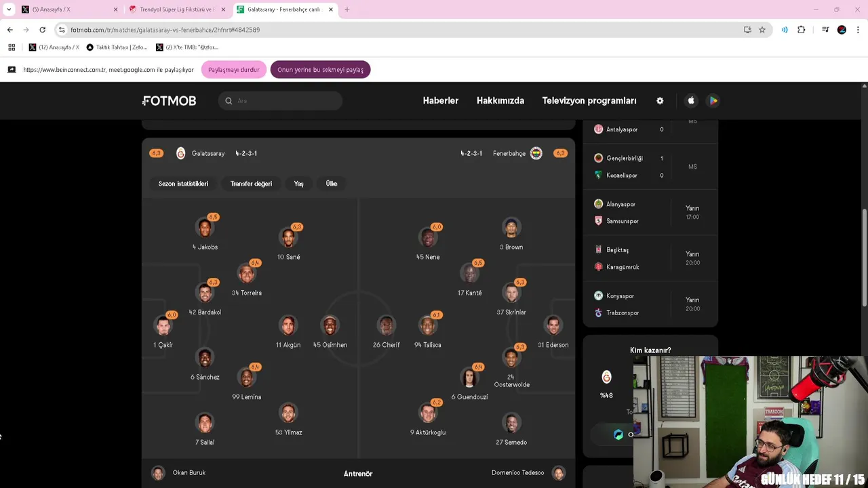Switch to the Anasayfa / X browser tab

tap(68, 9)
